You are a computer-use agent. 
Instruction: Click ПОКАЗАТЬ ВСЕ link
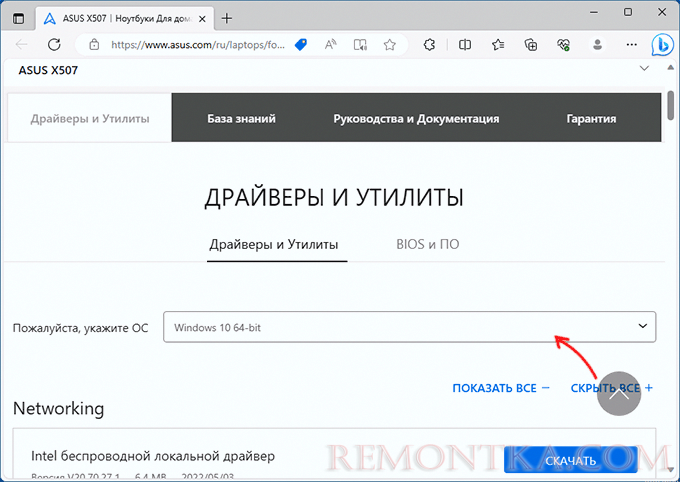(501, 388)
